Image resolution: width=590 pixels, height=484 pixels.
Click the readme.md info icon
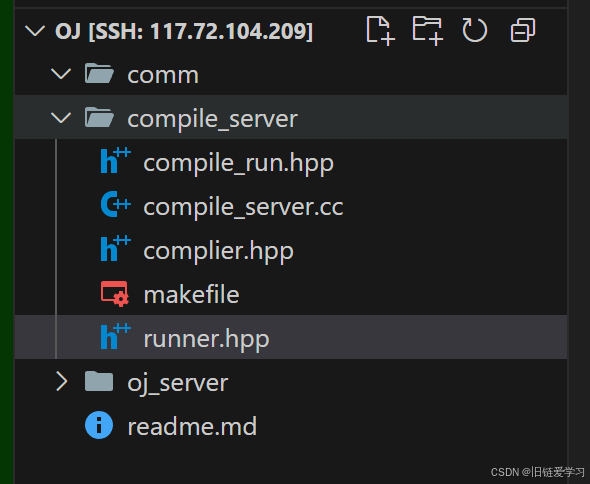coord(99,425)
